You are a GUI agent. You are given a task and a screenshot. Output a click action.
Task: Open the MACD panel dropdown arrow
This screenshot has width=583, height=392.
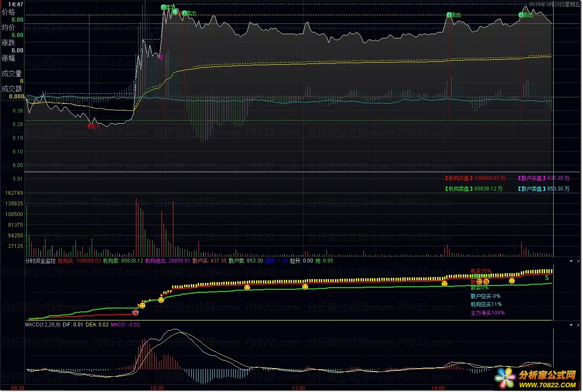pos(571,325)
